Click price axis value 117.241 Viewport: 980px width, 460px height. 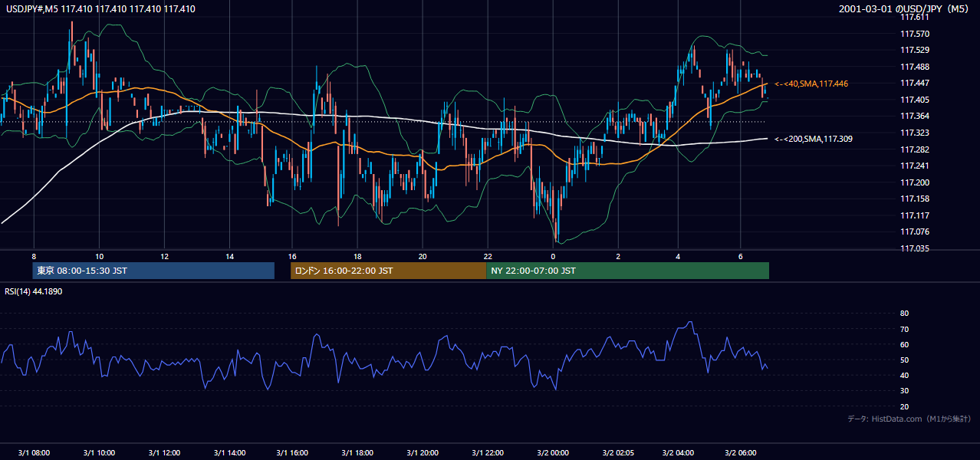click(x=914, y=166)
